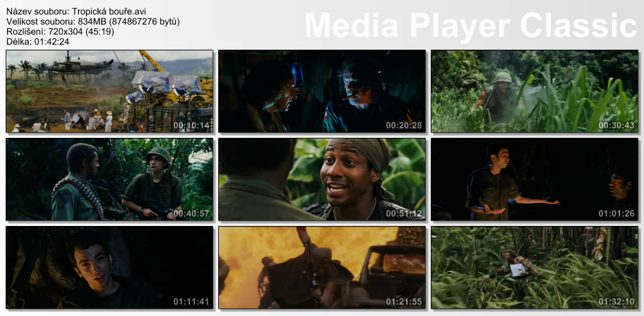644x316 pixels.
Task: Click the helicopter film set thumbnail
Action: (x=109, y=91)
